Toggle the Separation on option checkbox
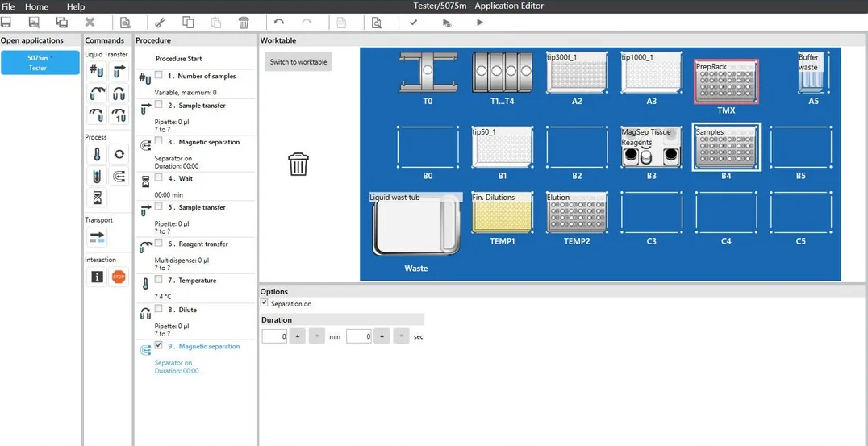The image size is (868, 446). click(264, 303)
